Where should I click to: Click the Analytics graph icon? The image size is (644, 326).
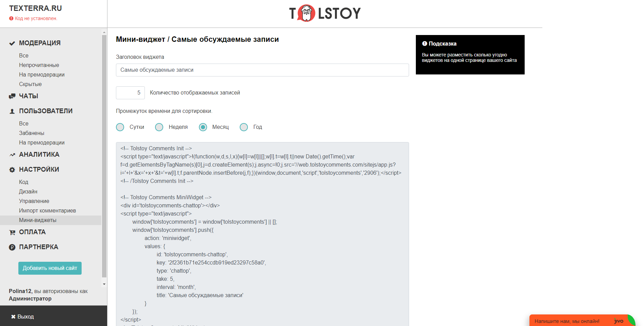click(x=12, y=155)
